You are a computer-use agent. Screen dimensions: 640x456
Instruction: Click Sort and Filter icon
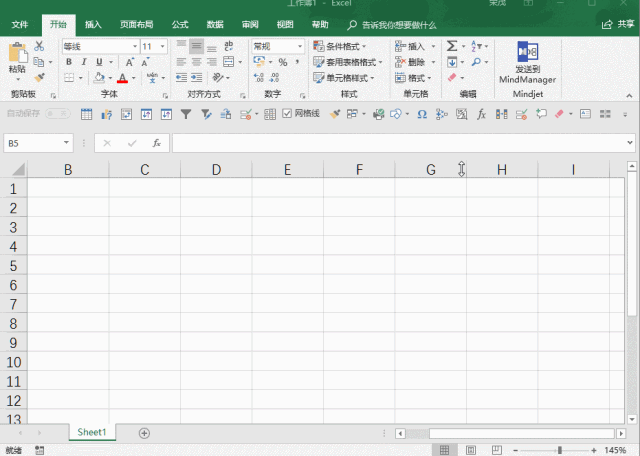tap(476, 46)
